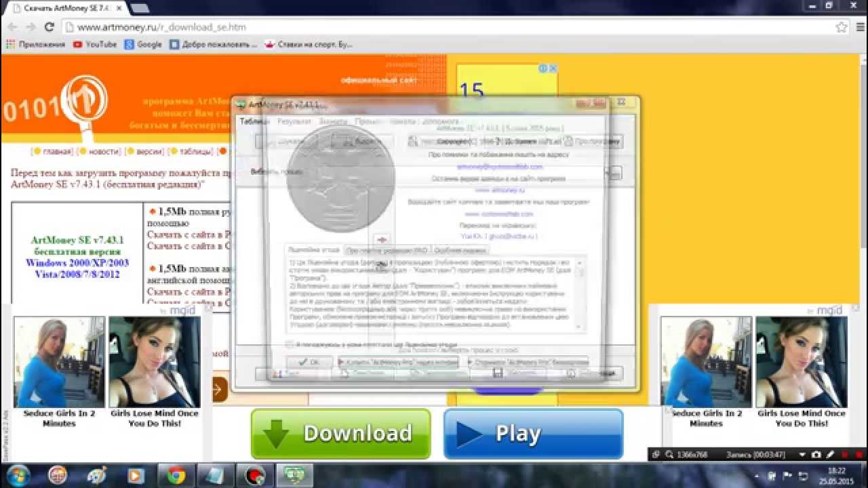Screen dimensions: 868x488
Task: Open right 'Girls Lose Mind Once' ad thumbnail
Action: (x=802, y=362)
